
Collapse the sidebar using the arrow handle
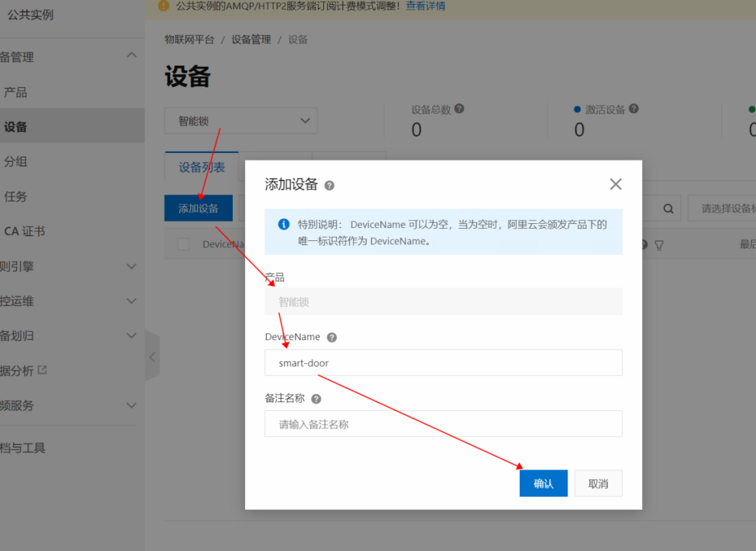[152, 356]
